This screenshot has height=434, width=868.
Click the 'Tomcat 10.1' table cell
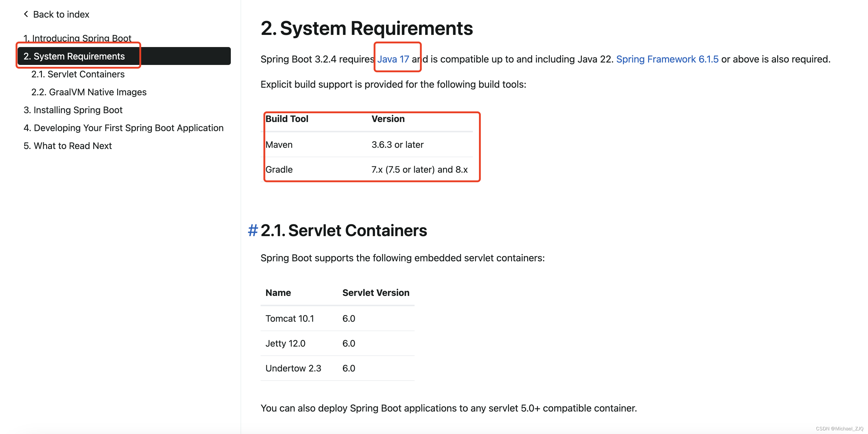(289, 318)
